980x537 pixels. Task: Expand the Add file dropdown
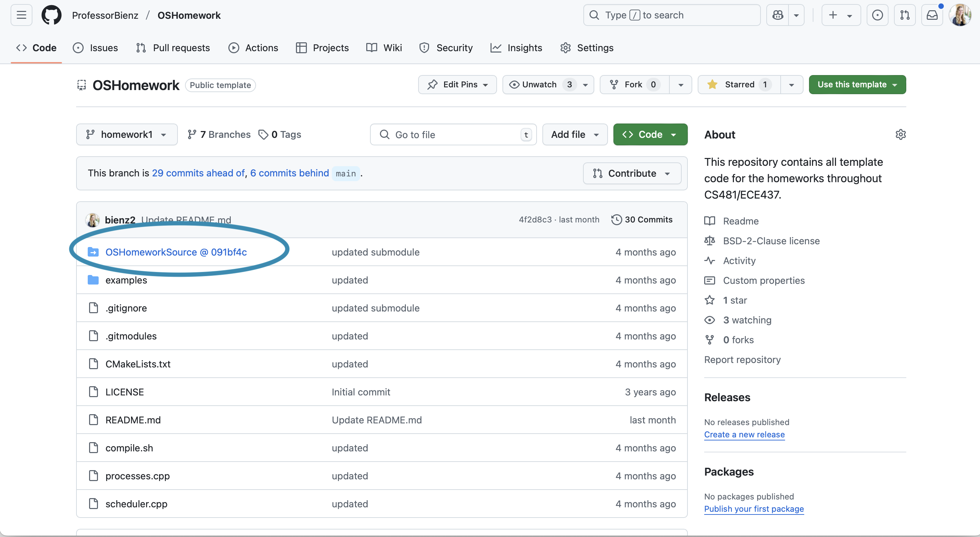[574, 135]
